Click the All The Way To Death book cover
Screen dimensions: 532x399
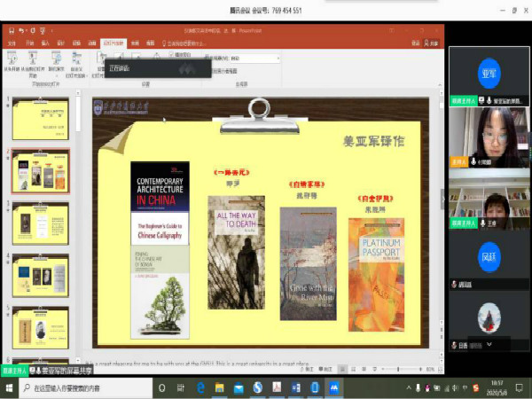pos(236,253)
